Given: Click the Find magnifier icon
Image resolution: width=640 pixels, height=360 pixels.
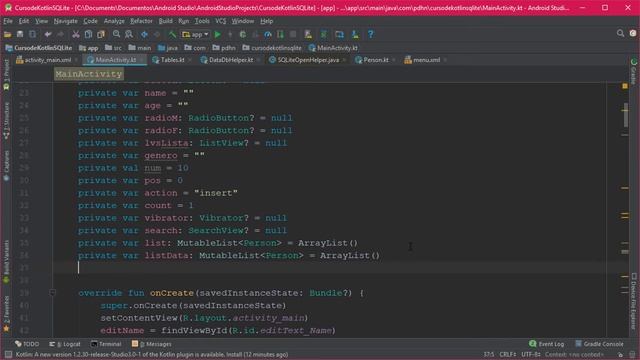Looking at the screenshot, I should (116, 34).
